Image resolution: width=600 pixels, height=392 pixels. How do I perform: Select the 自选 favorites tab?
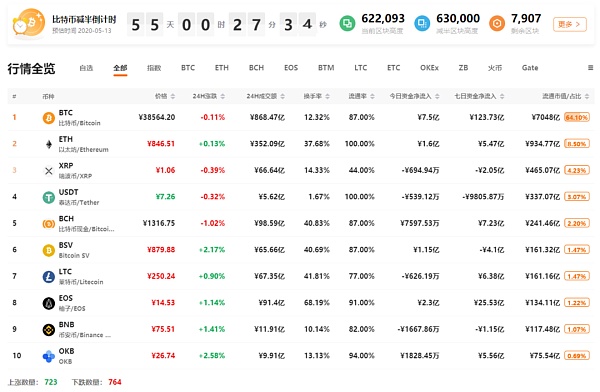coord(86,68)
